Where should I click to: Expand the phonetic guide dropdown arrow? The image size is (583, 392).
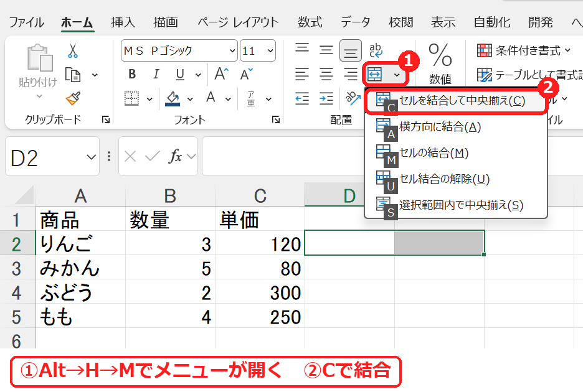[x=268, y=99]
